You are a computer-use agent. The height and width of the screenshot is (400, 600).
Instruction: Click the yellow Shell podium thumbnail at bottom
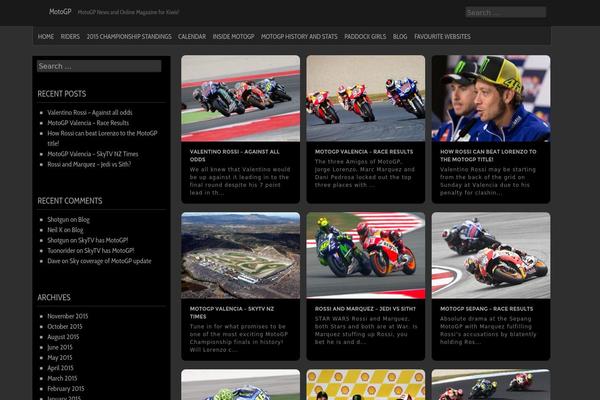pos(366,385)
